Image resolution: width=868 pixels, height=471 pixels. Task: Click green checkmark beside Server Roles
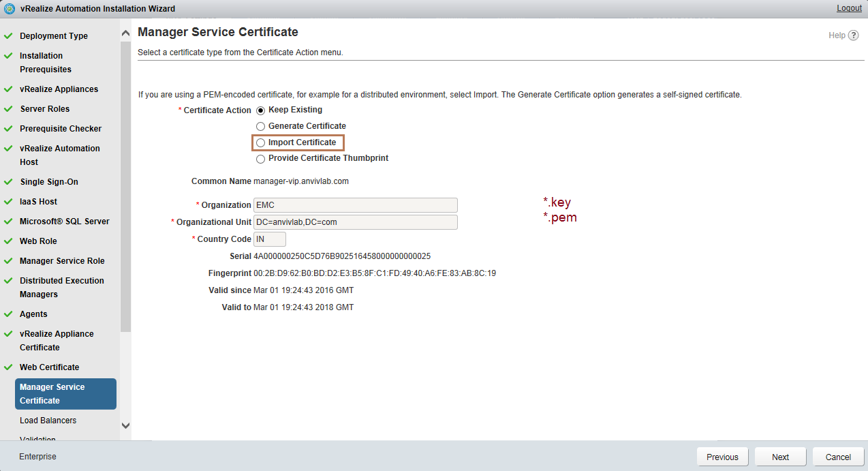(9, 109)
